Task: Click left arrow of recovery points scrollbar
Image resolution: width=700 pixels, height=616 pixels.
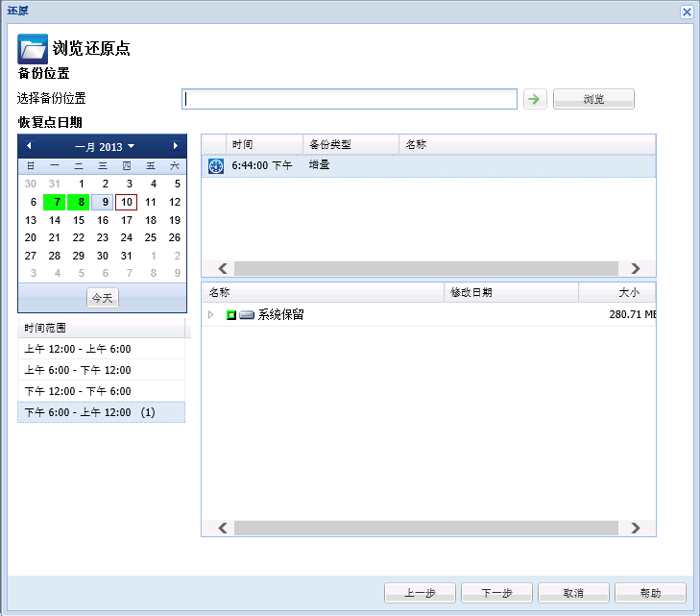Action: [x=223, y=268]
